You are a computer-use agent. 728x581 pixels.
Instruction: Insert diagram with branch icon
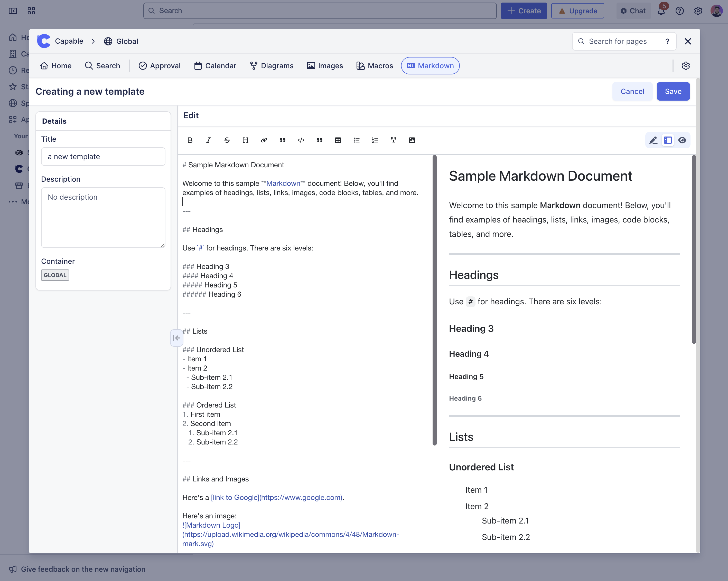coord(393,140)
